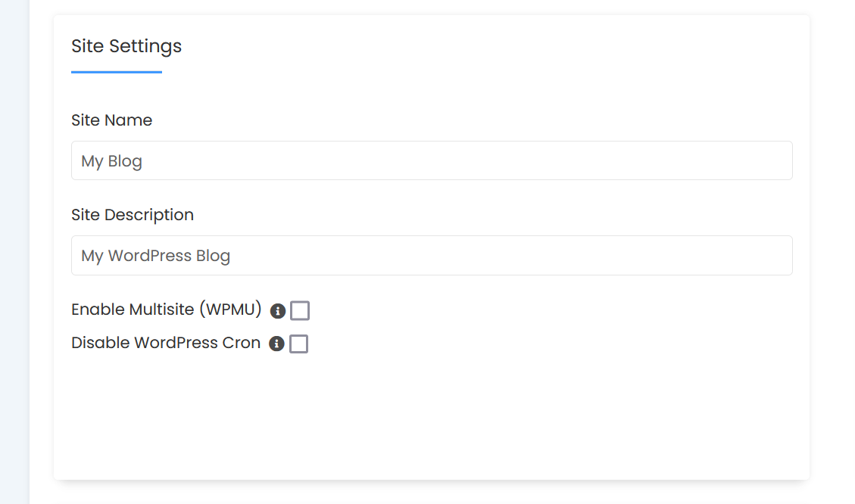Click the info icon beside Disable WordPress Cron

point(276,344)
